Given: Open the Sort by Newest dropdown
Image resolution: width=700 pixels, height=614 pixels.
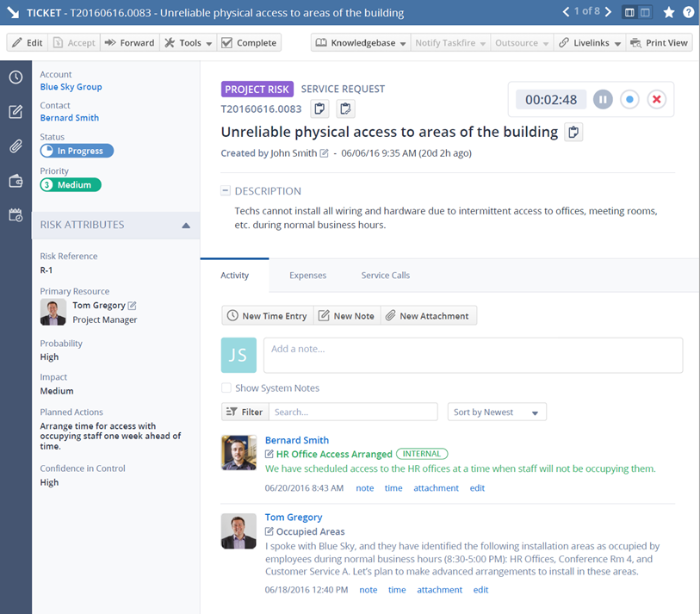Looking at the screenshot, I should tap(497, 412).
